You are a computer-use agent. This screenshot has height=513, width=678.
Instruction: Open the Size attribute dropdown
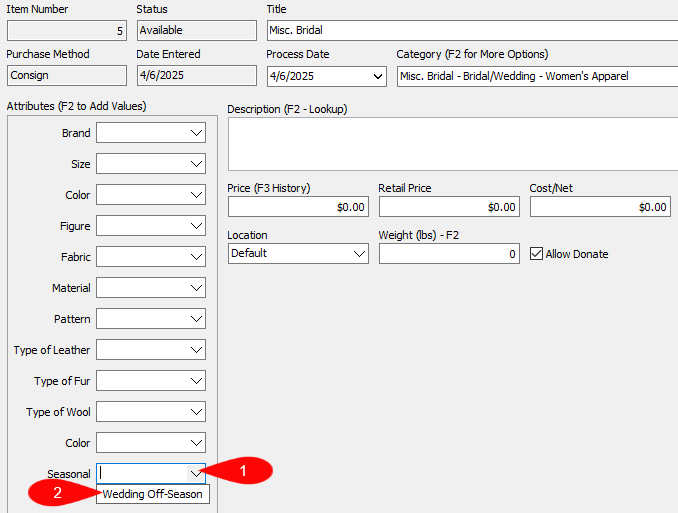[196, 164]
